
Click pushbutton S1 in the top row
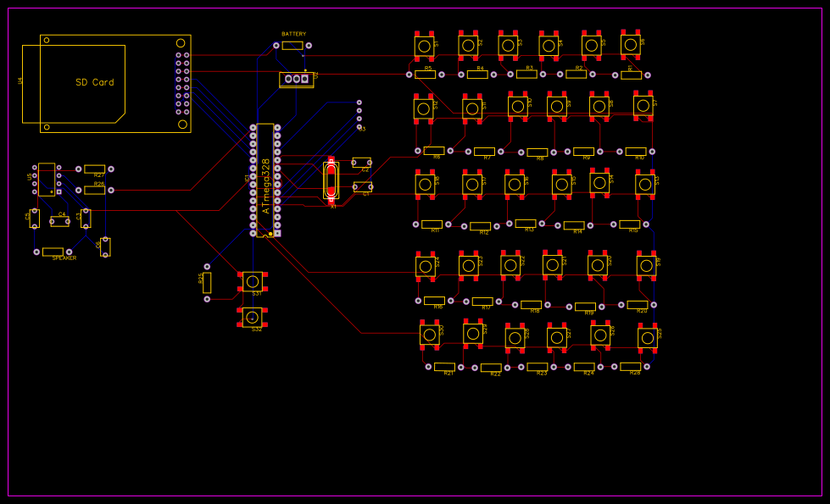(424, 47)
